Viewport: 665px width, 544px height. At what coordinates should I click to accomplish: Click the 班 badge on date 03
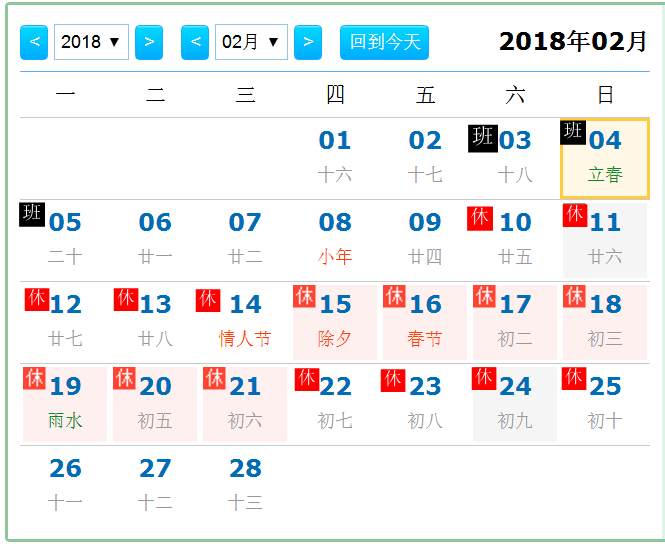[x=483, y=138]
